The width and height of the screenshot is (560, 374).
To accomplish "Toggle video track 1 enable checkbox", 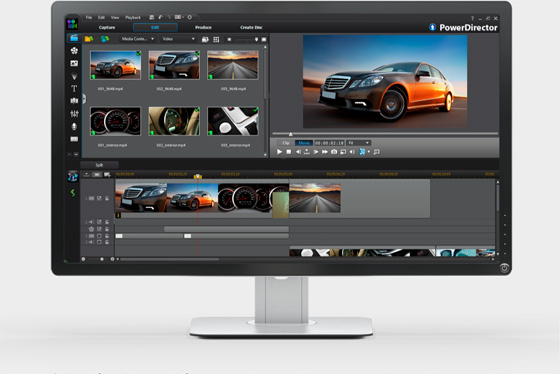I will pyautogui.click(x=99, y=198).
